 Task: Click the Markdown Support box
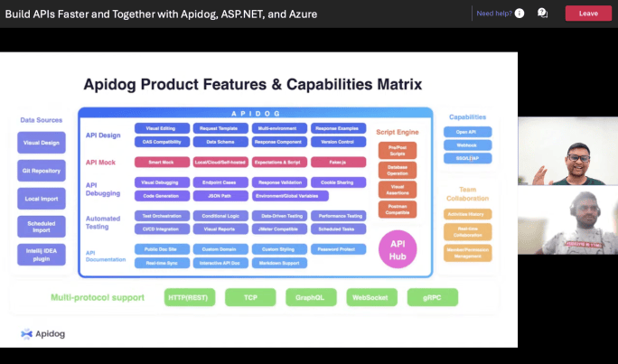(x=279, y=263)
